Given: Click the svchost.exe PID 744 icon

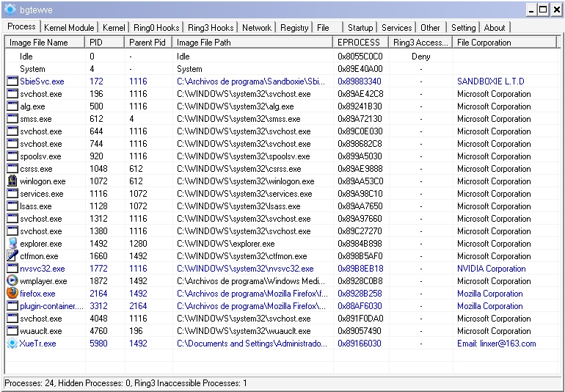Looking at the screenshot, I should pyautogui.click(x=12, y=144).
